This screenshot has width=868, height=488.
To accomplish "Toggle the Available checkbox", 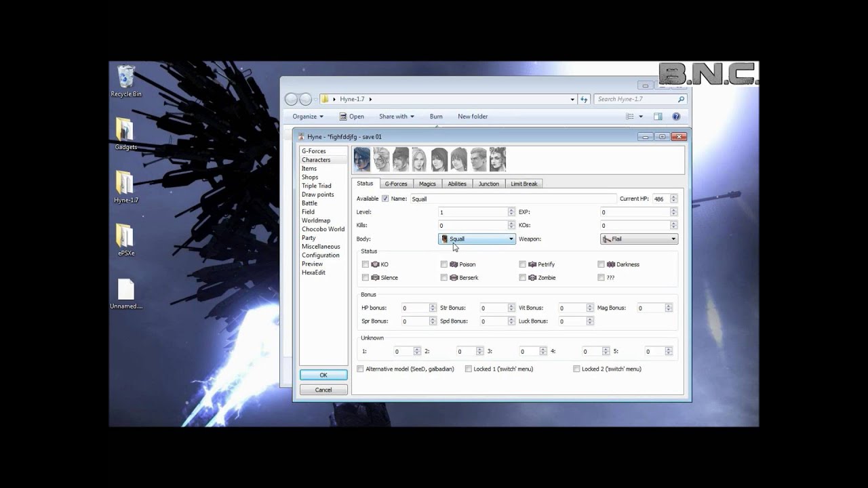I will tap(385, 199).
